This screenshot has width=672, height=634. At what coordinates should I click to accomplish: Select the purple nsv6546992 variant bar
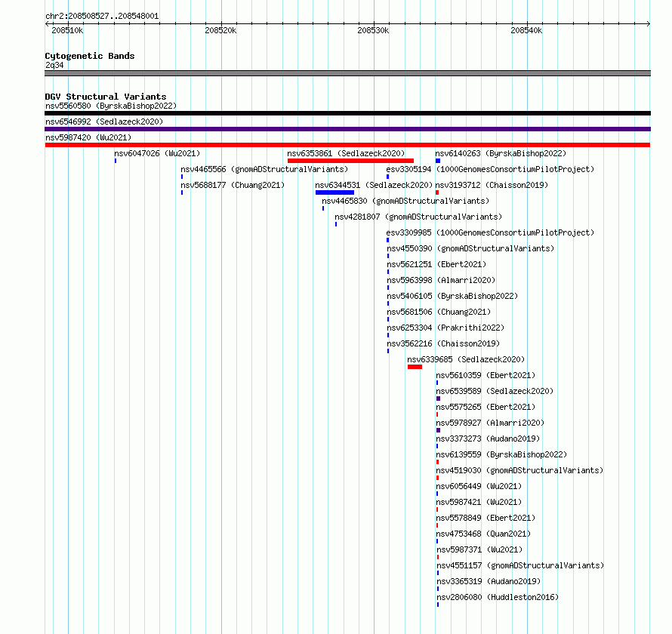[347, 129]
